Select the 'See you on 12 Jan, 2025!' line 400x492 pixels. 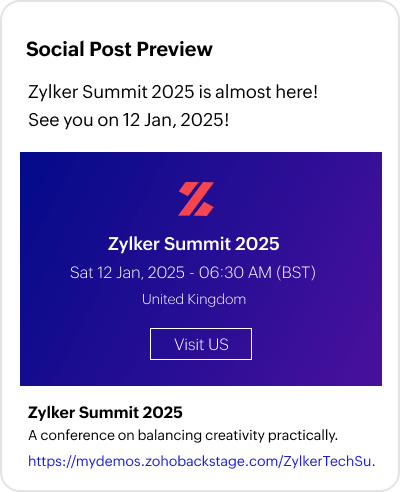tap(129, 120)
